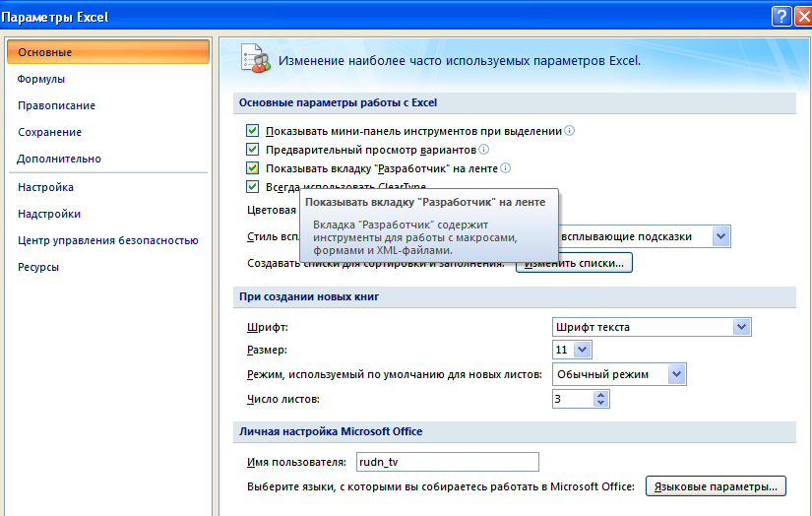Click the Личная настройка Microsoft Office heading
This screenshot has height=516, width=812.
point(331,431)
